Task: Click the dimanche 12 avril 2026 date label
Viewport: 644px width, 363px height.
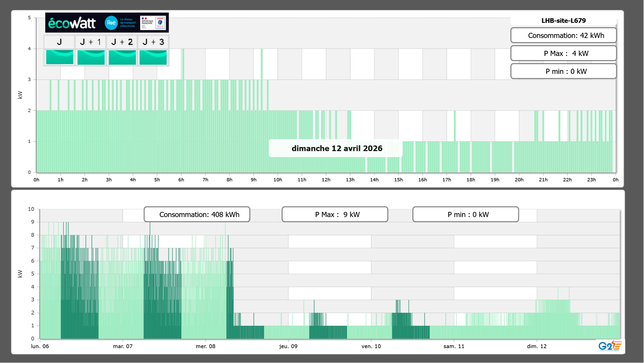Action: pos(336,148)
